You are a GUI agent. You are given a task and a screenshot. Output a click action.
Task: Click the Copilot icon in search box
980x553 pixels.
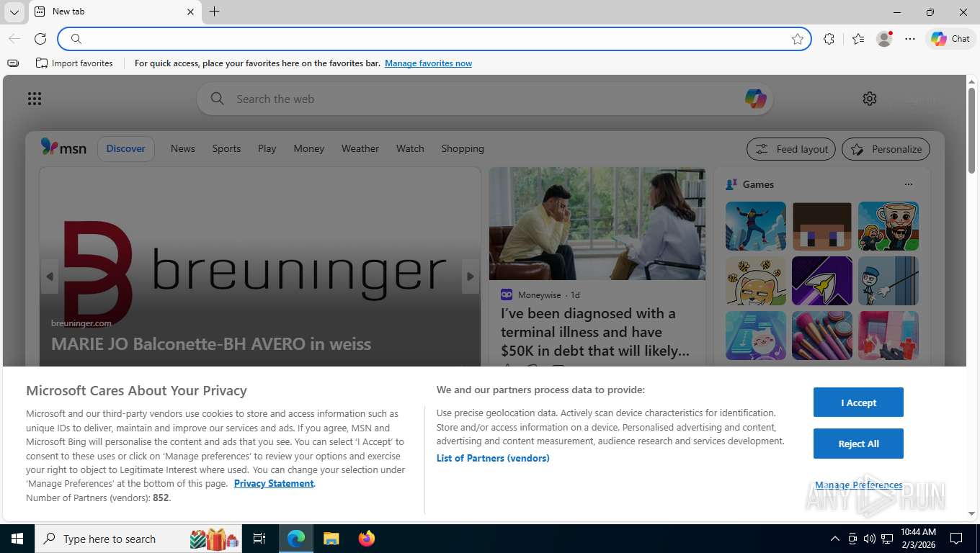(755, 99)
